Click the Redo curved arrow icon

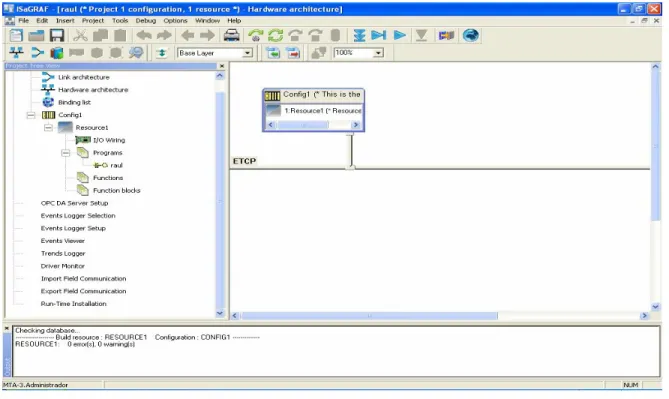coord(164,35)
